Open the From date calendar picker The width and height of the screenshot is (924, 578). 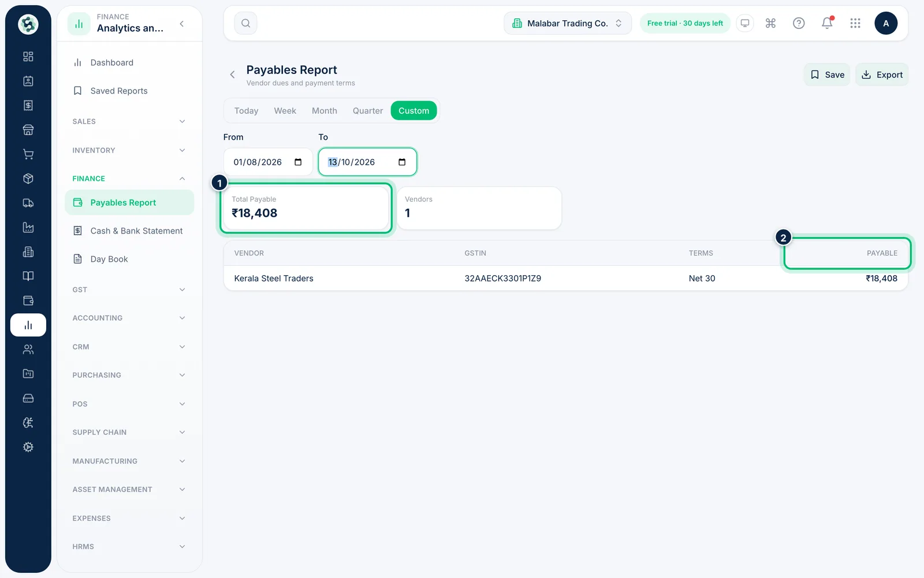click(x=298, y=162)
